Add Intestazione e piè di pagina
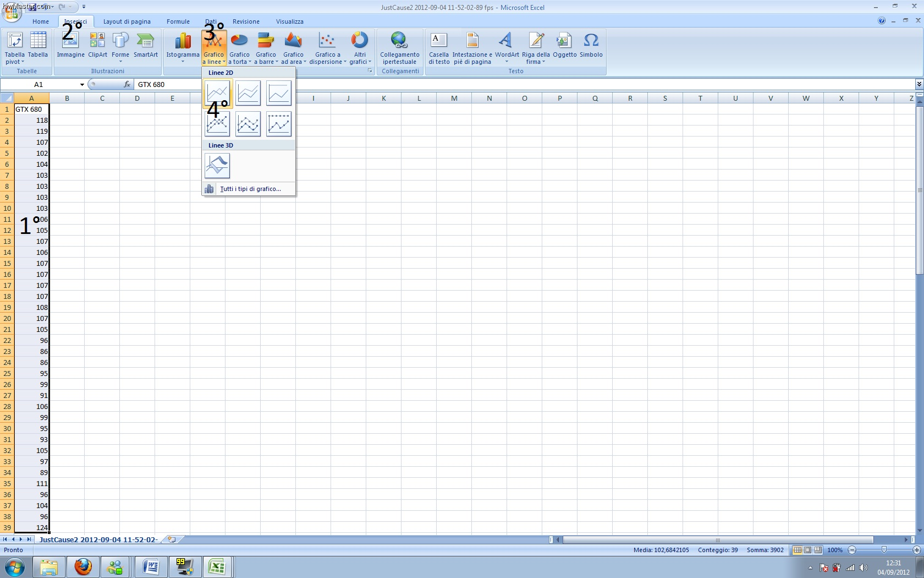The width and height of the screenshot is (924, 578). [472, 48]
